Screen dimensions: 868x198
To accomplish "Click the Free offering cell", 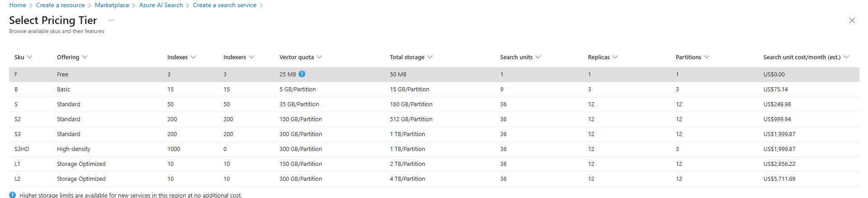I will coord(62,75).
